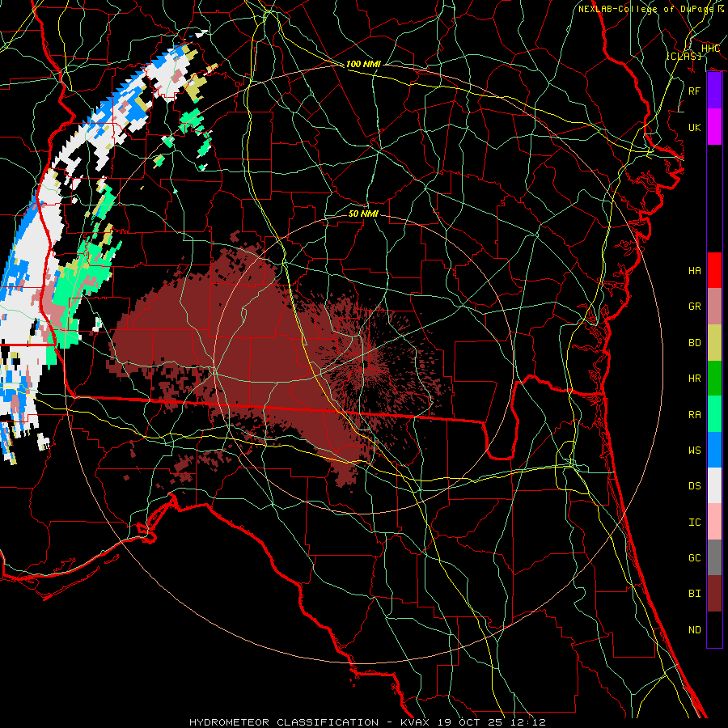Click the HR dark green legend swatch
The image size is (728, 728).
point(714,378)
